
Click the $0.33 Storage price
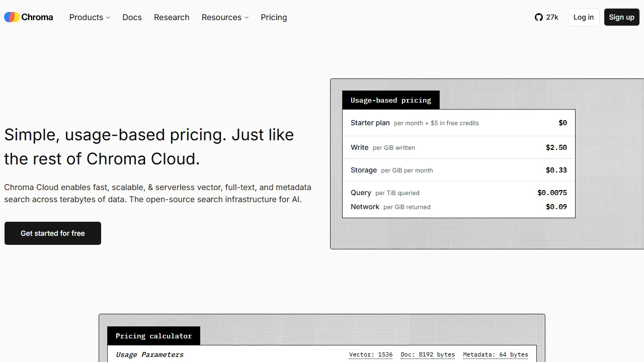tap(556, 170)
